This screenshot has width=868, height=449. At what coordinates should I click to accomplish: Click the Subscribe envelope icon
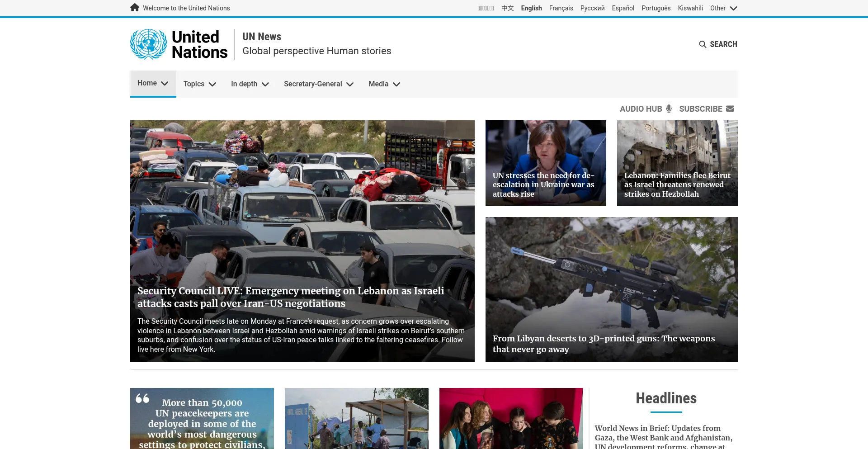point(730,109)
